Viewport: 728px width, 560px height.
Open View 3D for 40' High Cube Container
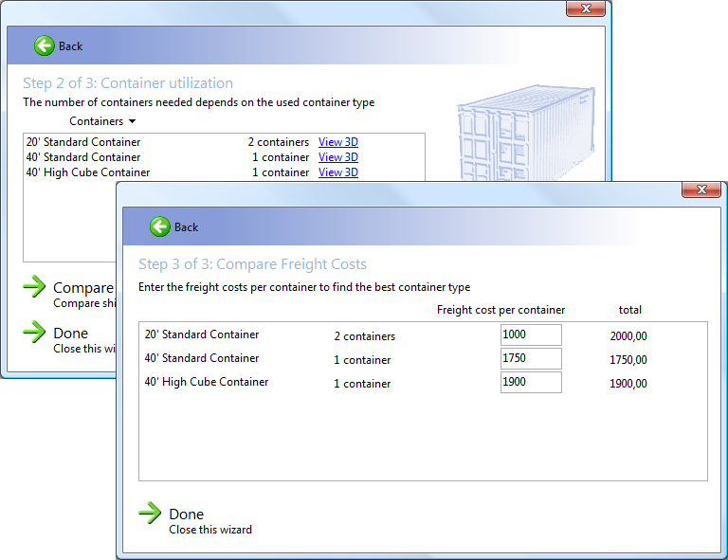pyautogui.click(x=337, y=172)
